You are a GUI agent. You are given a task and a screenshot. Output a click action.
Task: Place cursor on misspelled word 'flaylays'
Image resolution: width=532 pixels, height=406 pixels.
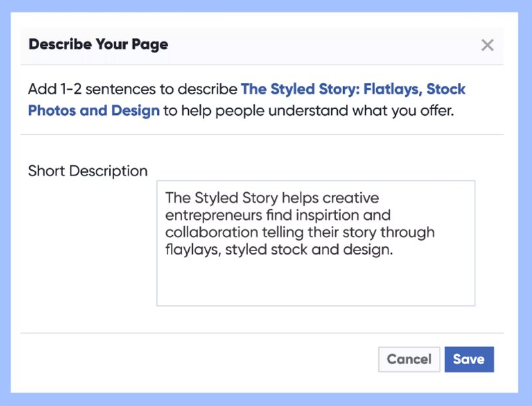(190, 251)
